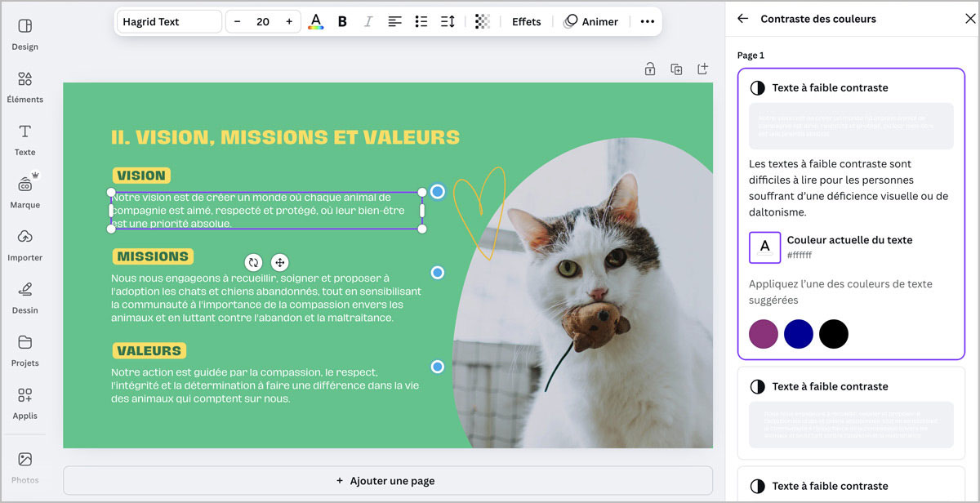Select the VISION heading label
The height and width of the screenshot is (503, 980).
(141, 176)
